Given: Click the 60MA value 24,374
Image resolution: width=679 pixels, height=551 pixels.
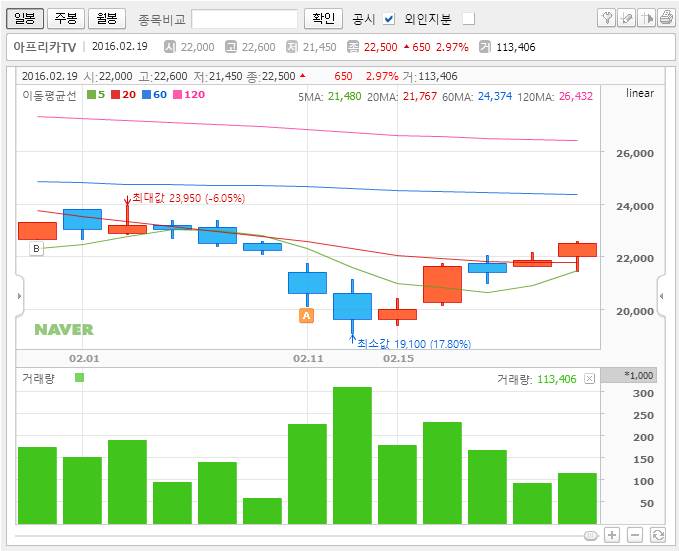Looking at the screenshot, I should coord(495,96).
